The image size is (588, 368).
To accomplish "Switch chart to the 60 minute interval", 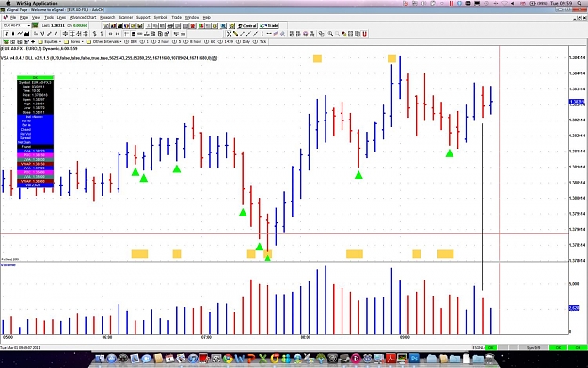I will tap(210, 42).
